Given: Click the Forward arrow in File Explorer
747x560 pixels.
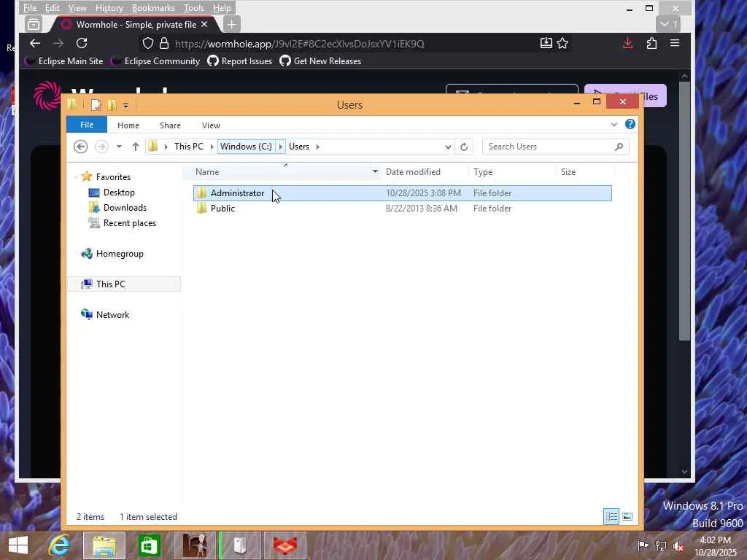Looking at the screenshot, I should [x=101, y=147].
